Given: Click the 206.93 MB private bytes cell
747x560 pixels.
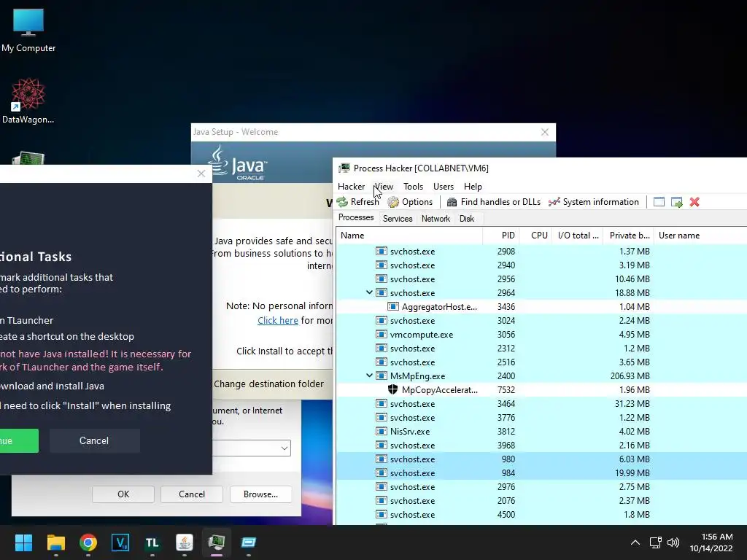Looking at the screenshot, I should coord(630,376).
